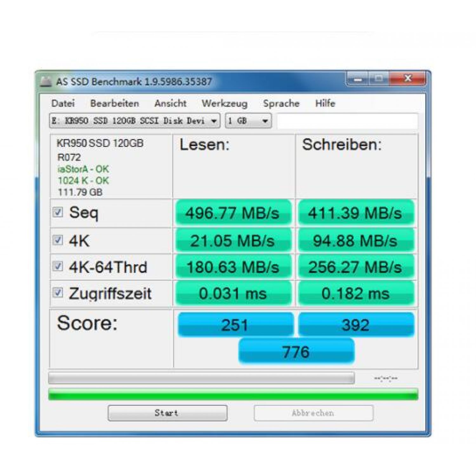Close the AS SSD Benchmark window

pyautogui.click(x=408, y=78)
